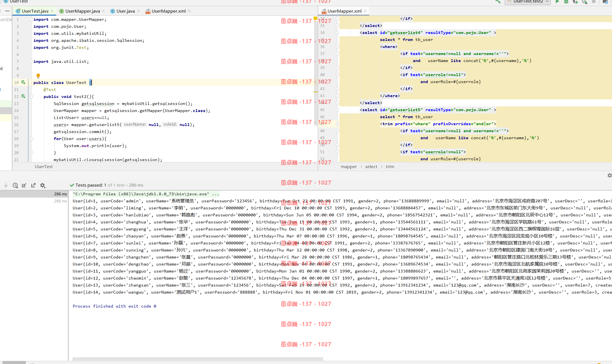Run UserTest.test2 with the green Run button
The width and height of the screenshot is (612, 364).
(x=557, y=2)
